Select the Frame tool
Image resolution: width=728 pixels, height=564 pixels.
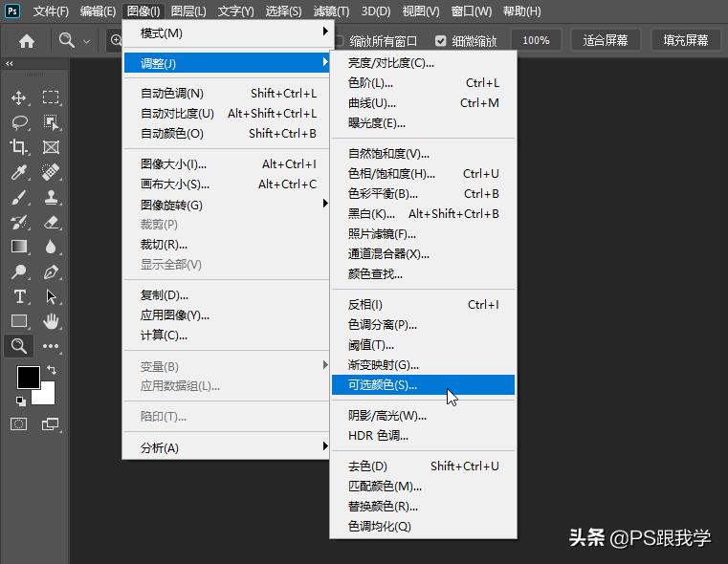(x=51, y=147)
